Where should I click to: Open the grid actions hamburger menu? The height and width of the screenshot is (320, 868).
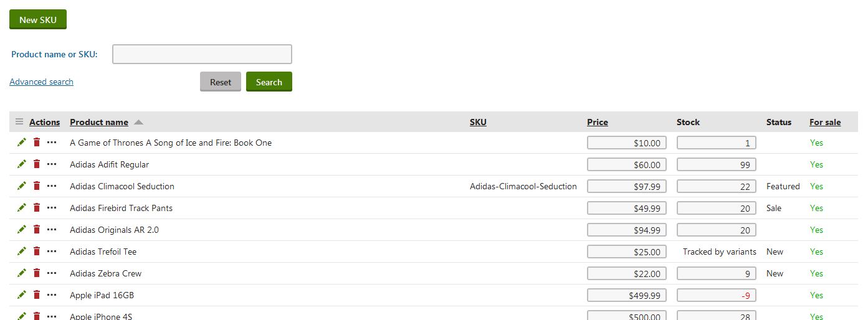coord(19,122)
